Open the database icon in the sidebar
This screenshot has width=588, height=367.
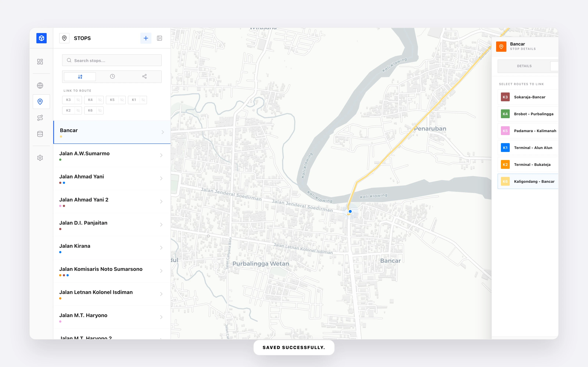(x=40, y=134)
